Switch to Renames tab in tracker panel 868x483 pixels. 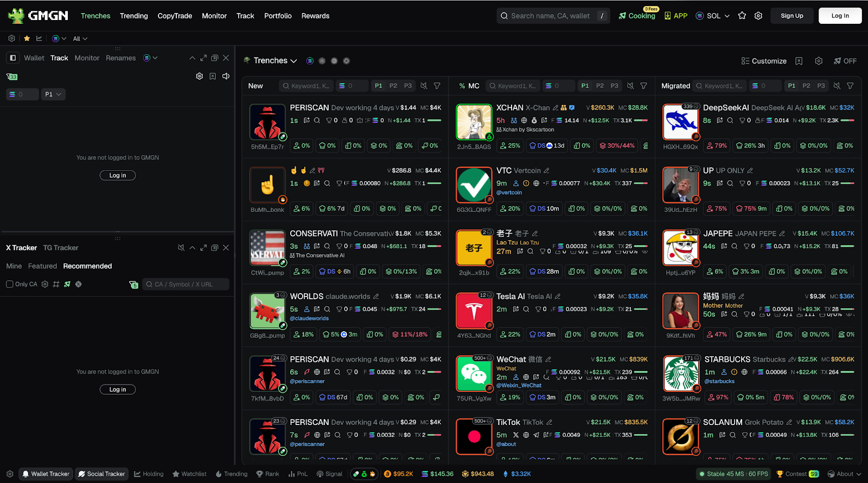tap(121, 58)
